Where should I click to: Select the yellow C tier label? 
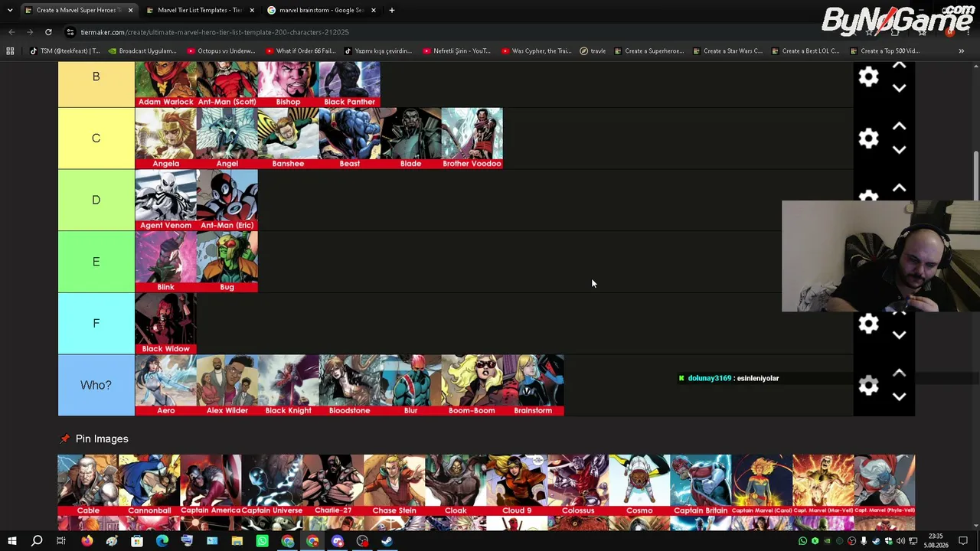click(x=96, y=139)
